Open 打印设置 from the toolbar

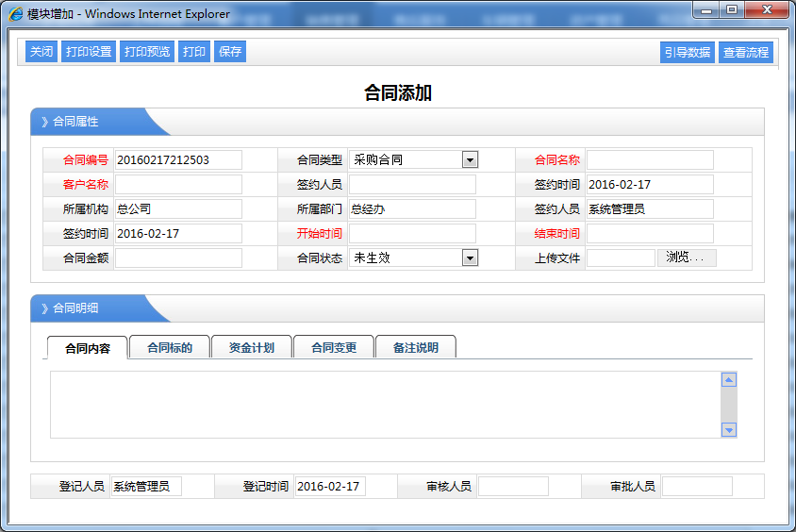point(89,52)
